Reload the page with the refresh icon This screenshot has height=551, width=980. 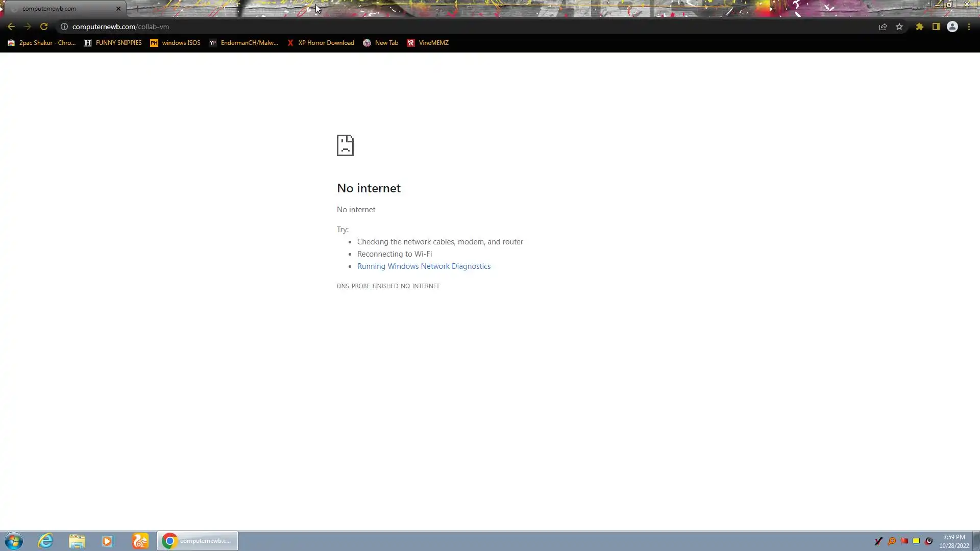(x=44, y=27)
